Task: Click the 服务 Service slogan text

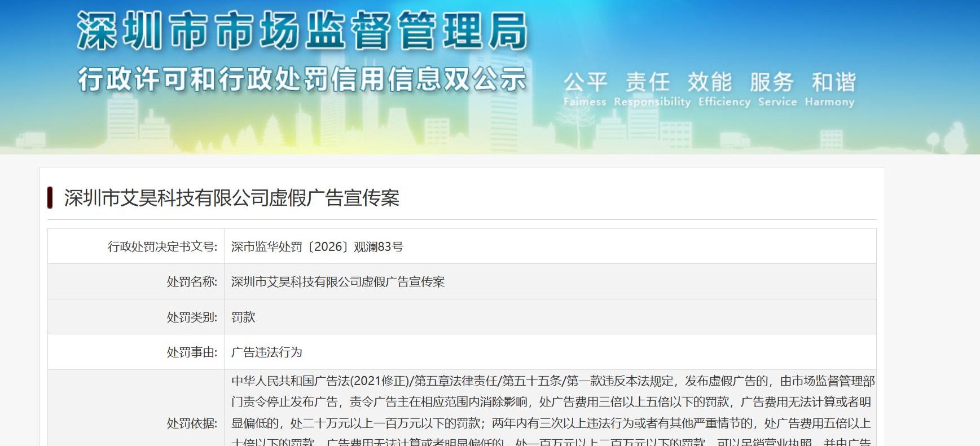Action: 777,89
